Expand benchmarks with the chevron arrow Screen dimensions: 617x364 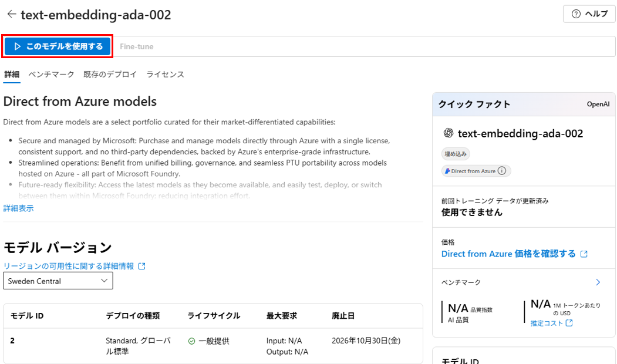[598, 282]
